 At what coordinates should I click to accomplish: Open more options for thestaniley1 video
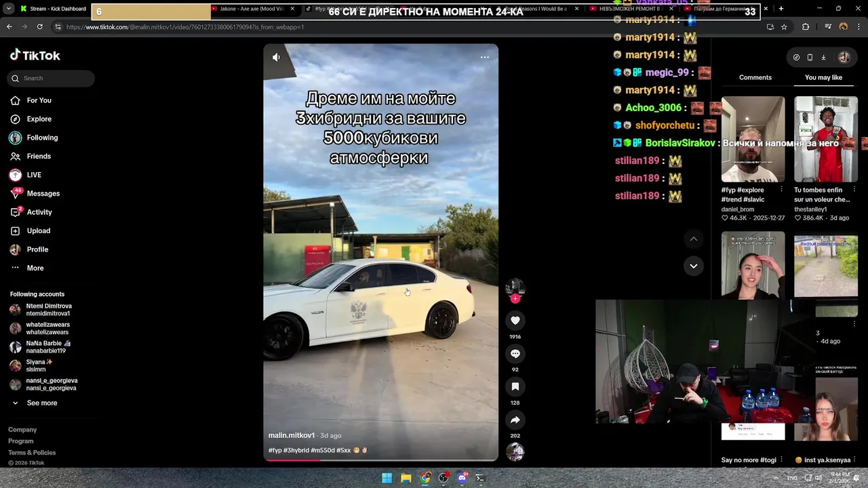click(x=854, y=190)
